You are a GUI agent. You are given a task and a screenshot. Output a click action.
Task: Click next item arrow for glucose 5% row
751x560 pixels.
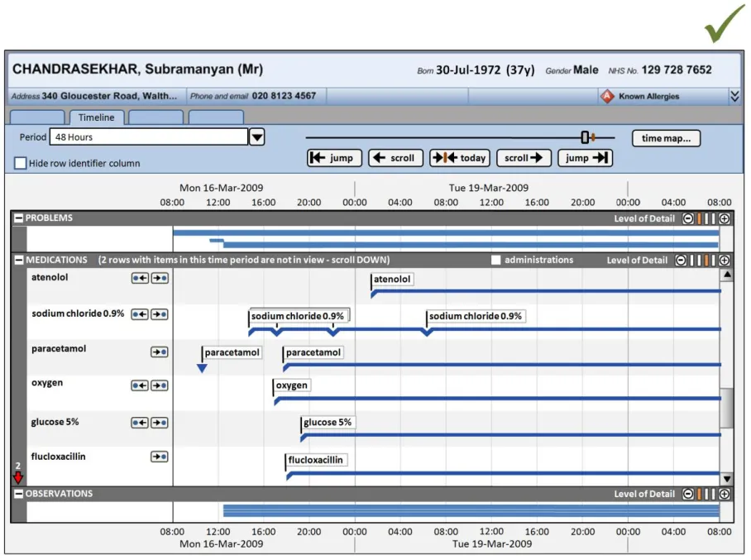pyautogui.click(x=160, y=423)
